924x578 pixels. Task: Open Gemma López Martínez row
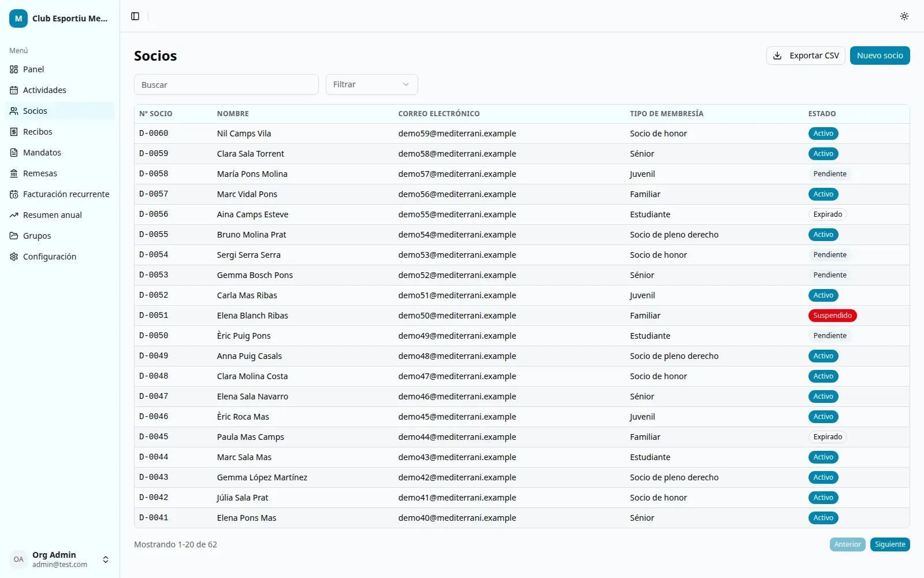coord(522,477)
